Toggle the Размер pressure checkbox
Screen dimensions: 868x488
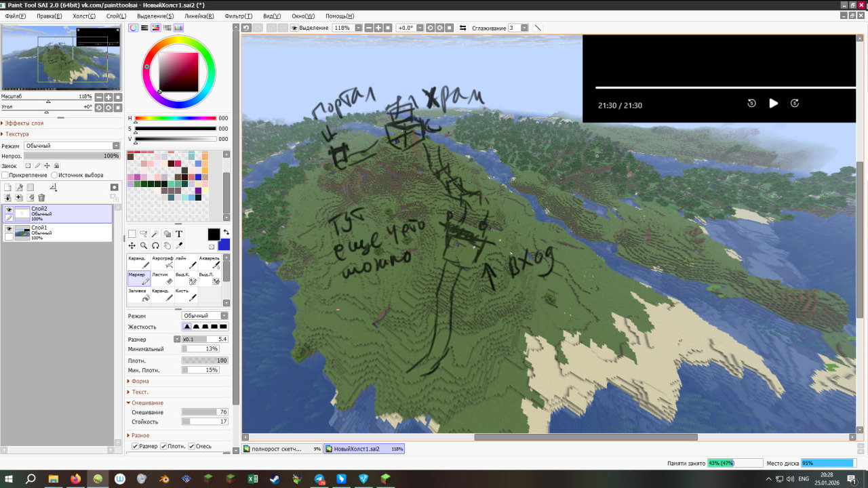pyautogui.click(x=136, y=446)
